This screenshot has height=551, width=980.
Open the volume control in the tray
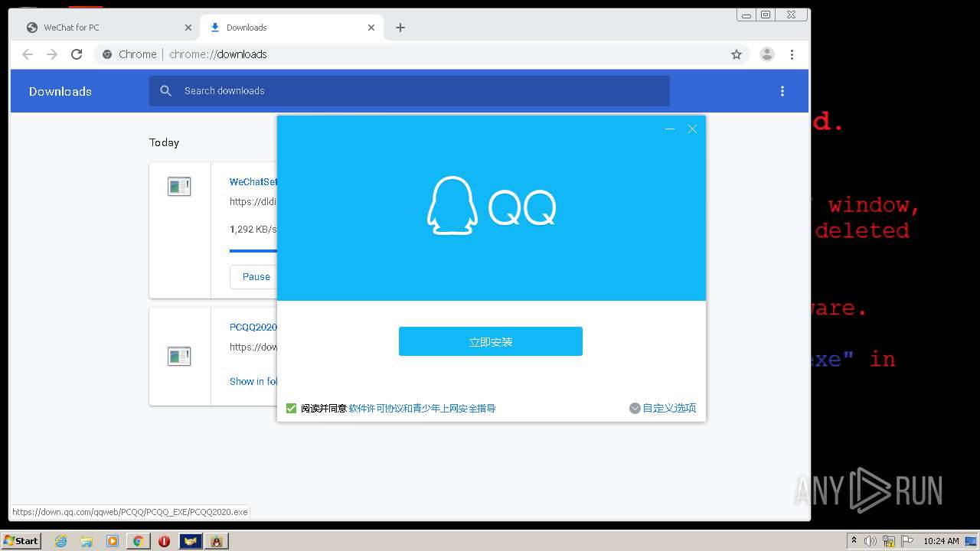click(x=871, y=540)
